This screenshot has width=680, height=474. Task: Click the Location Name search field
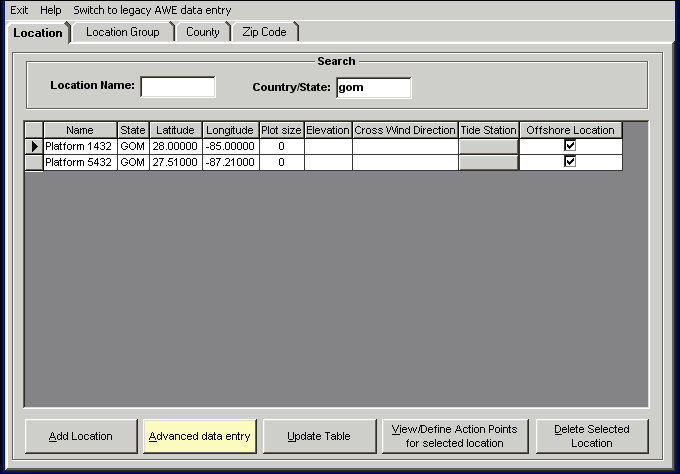(178, 87)
